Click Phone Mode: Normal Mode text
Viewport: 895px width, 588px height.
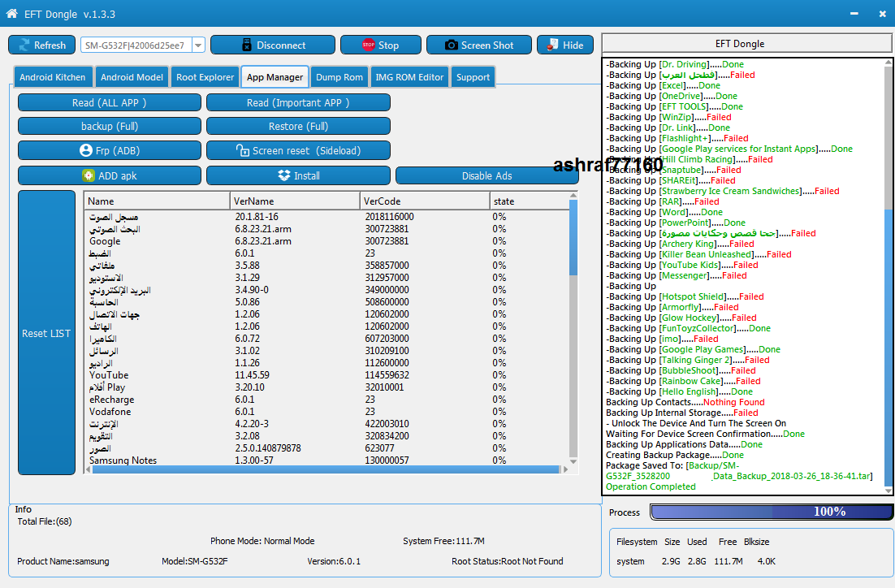coord(262,541)
